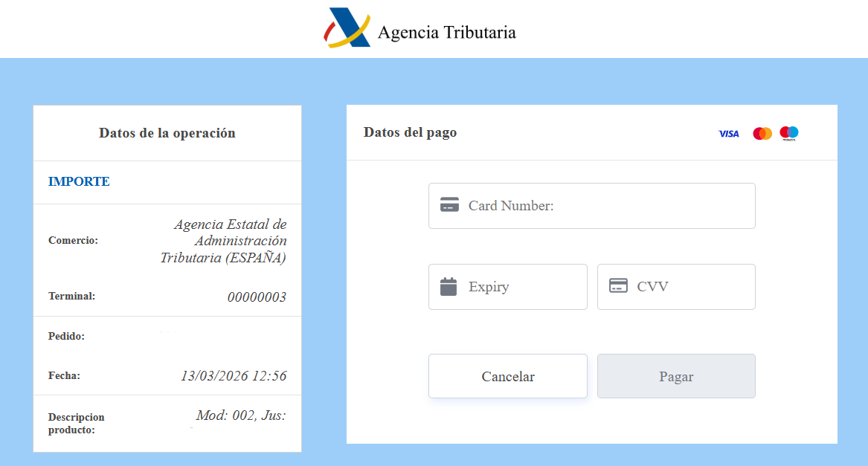Click the calendar icon in Expiry field
The width and height of the screenshot is (868, 466).
[449, 287]
